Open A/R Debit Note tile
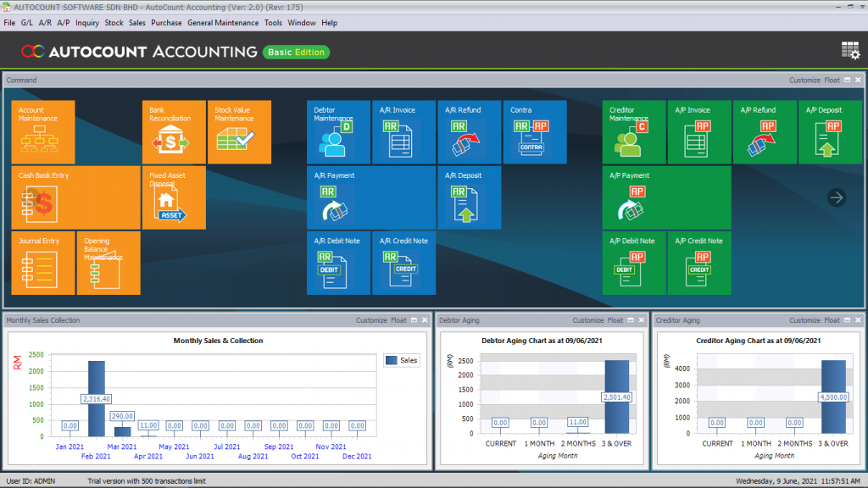Image resolution: width=868 pixels, height=488 pixels. (x=339, y=263)
